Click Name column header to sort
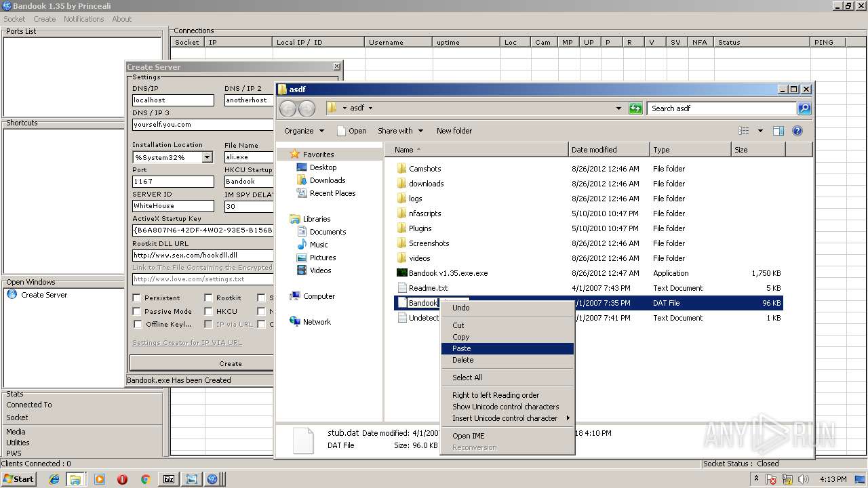The width and height of the screenshot is (868, 488). 476,150
